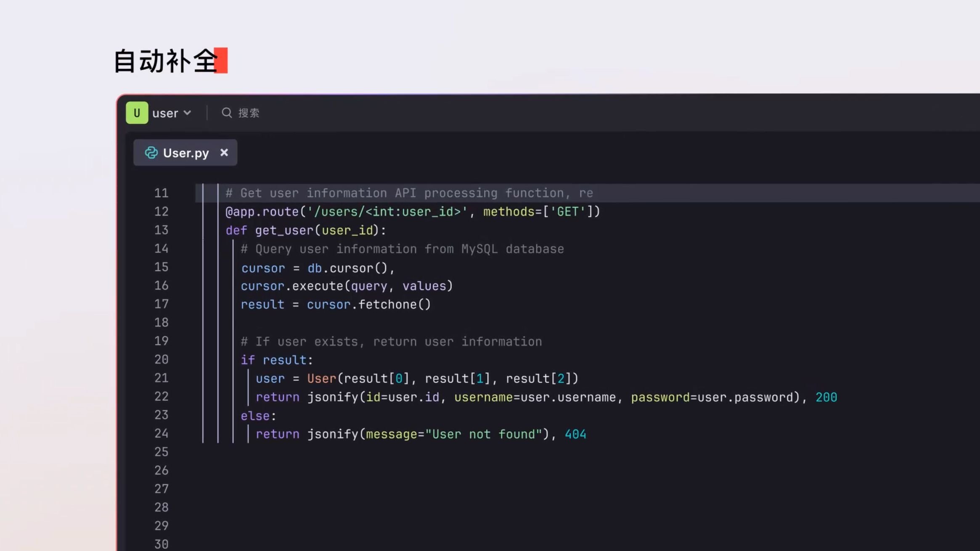The height and width of the screenshot is (551, 980).
Task: Click the red cursor block after 自动补全
Action: click(x=221, y=61)
